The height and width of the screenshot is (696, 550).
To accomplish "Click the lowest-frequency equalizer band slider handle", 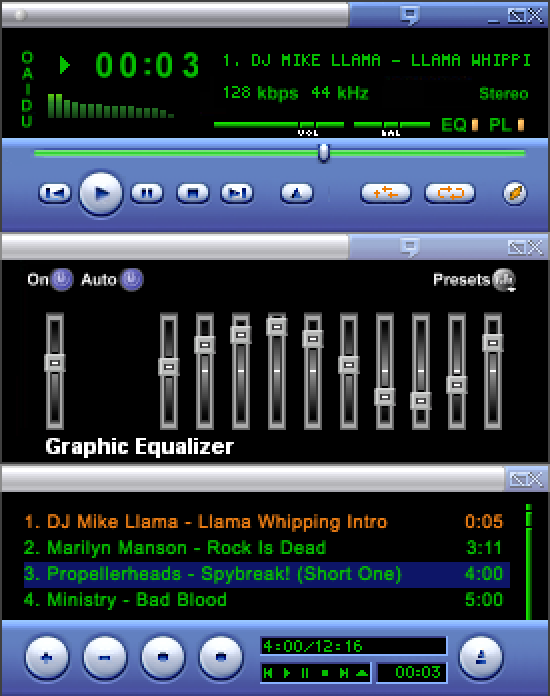I will (169, 367).
